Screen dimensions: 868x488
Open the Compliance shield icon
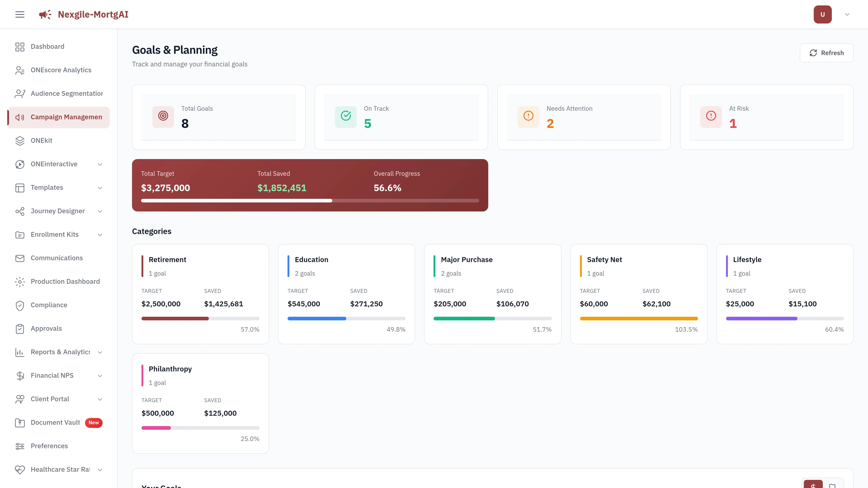point(19,305)
